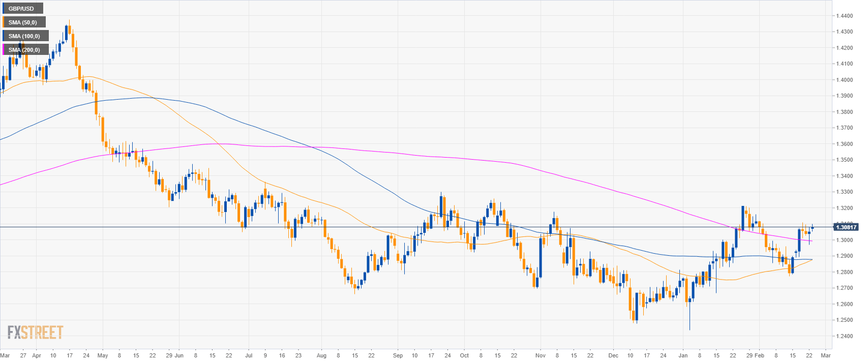Click the 1.3600 price axis label
The width and height of the screenshot is (868, 362).
(x=845, y=144)
